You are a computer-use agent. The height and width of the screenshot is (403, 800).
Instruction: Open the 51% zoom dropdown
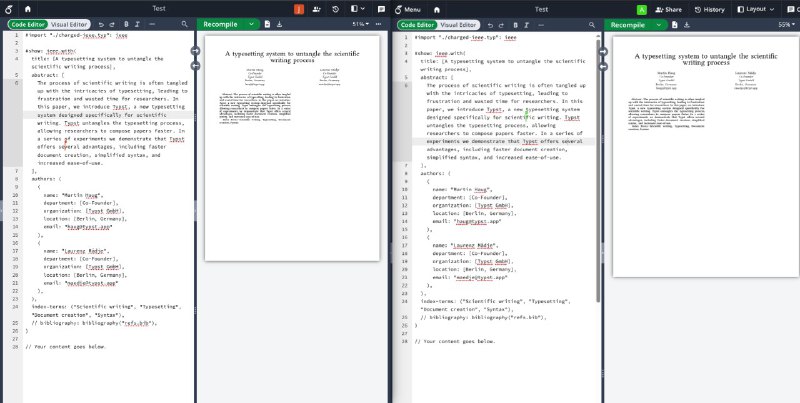362,23
